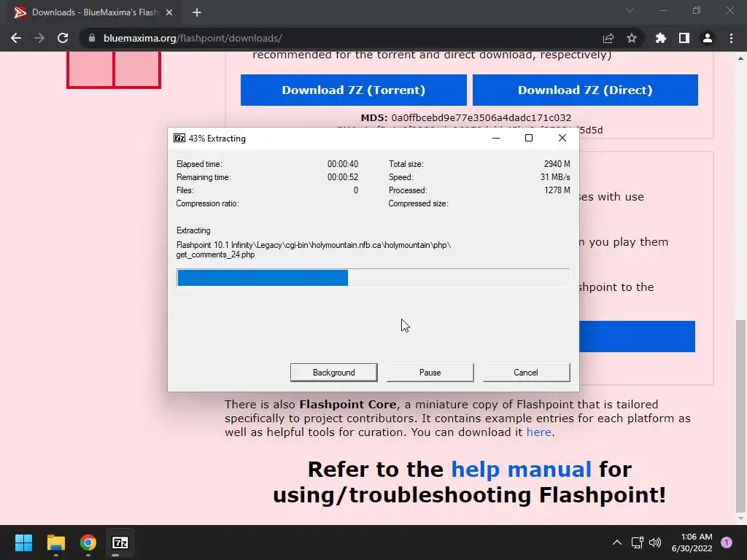This screenshot has height=560, width=747.
Task: Close the Downloads - BlueMaxima's Flashpoint tab
Action: click(x=169, y=12)
